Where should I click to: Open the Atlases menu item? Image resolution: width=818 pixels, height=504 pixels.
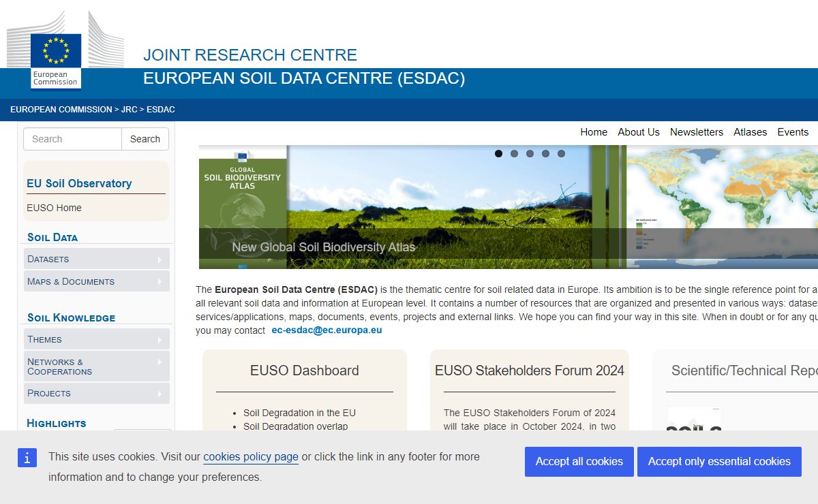[x=751, y=132]
